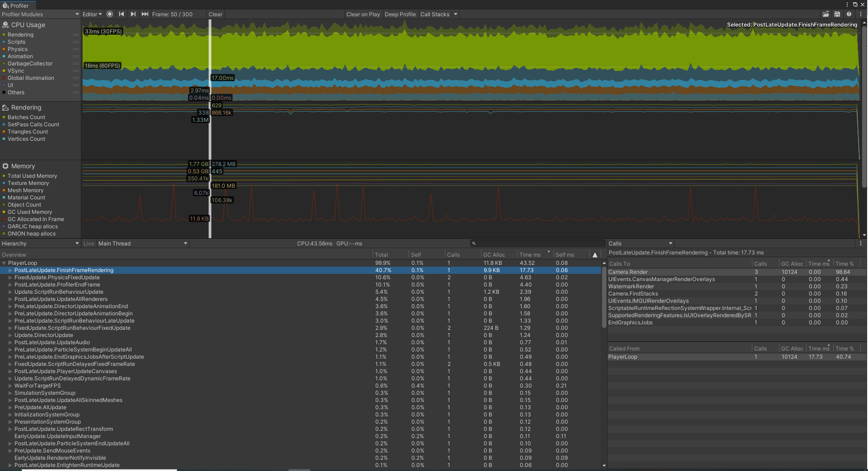Open the Main Thread selector dropdown

pos(143,244)
